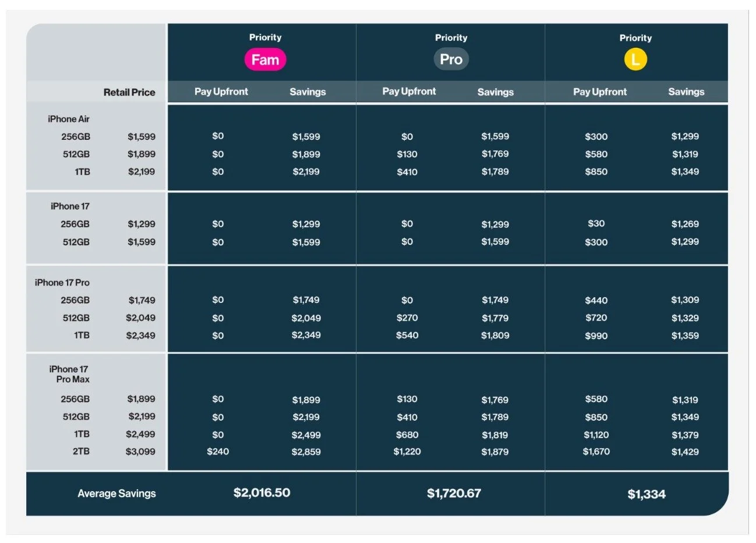This screenshot has height=543, width=756.
Task: Click Pay Upfront header under Priority L
Action: [600, 92]
